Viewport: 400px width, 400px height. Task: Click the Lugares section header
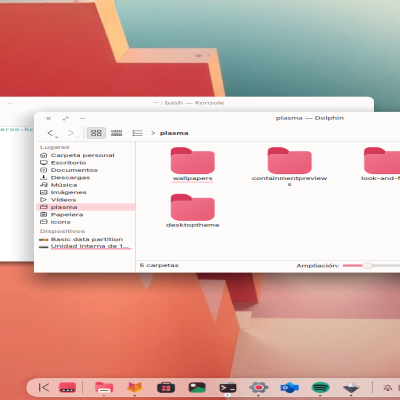coord(55,147)
